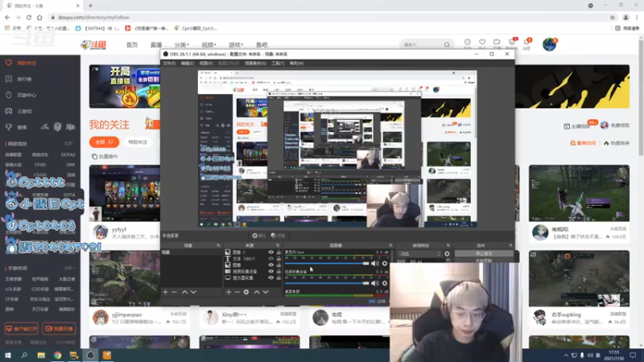
Task: Move scene up in OBS Scenes panel
Action: click(x=184, y=292)
